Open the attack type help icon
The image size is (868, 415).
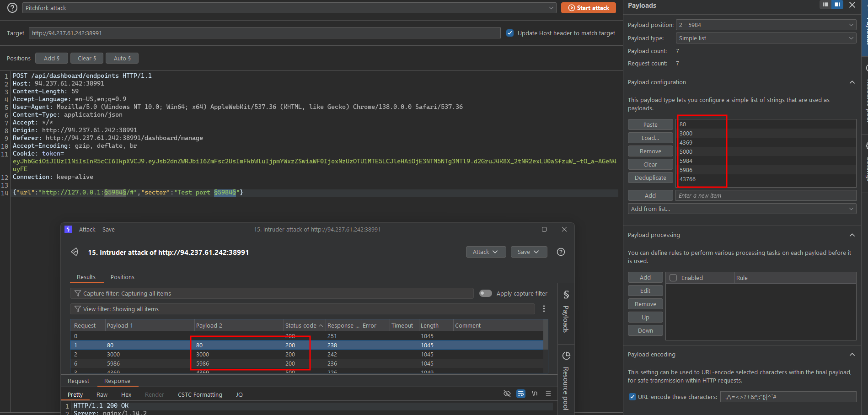pyautogui.click(x=13, y=8)
